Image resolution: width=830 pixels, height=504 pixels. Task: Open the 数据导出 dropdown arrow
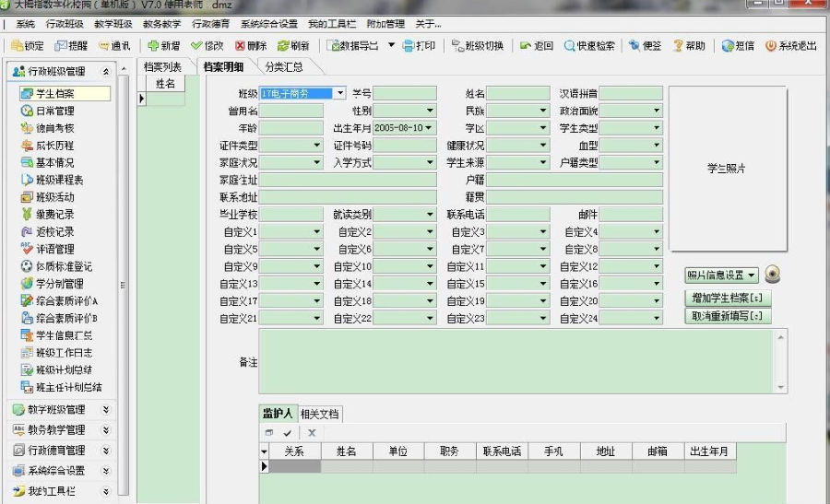(x=391, y=46)
